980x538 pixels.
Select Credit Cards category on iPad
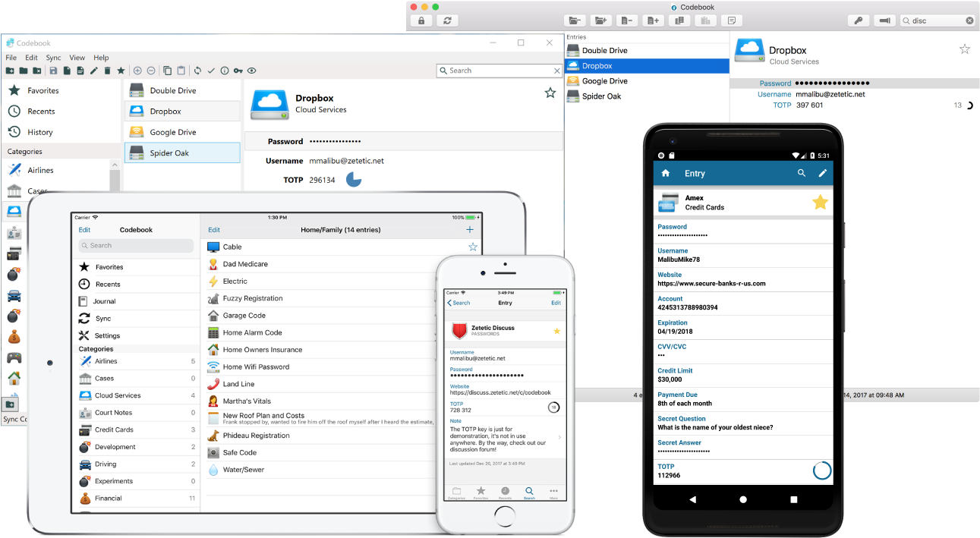[x=137, y=429]
